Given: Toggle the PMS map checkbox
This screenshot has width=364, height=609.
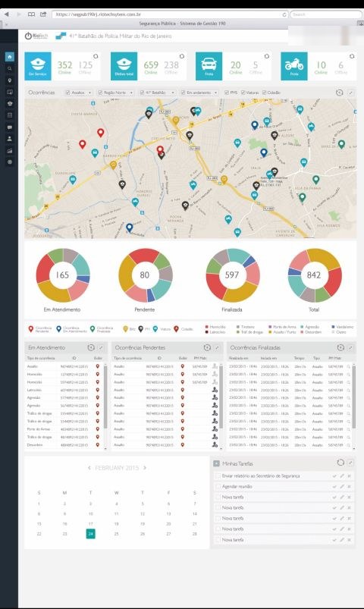Looking at the screenshot, I should coord(227,93).
